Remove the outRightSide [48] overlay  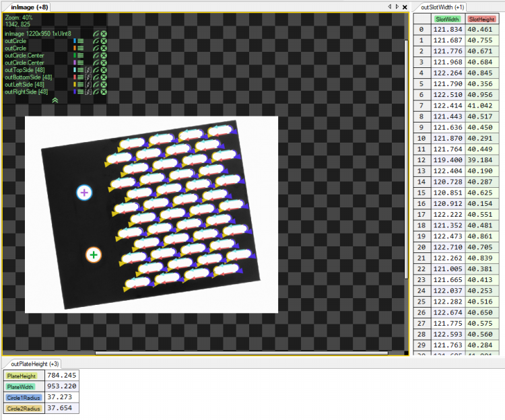(104, 92)
